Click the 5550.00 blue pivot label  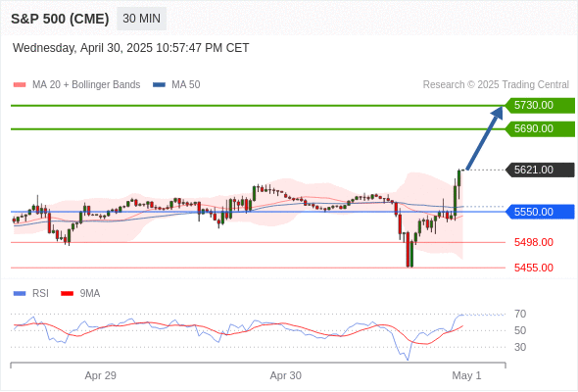[x=540, y=212]
